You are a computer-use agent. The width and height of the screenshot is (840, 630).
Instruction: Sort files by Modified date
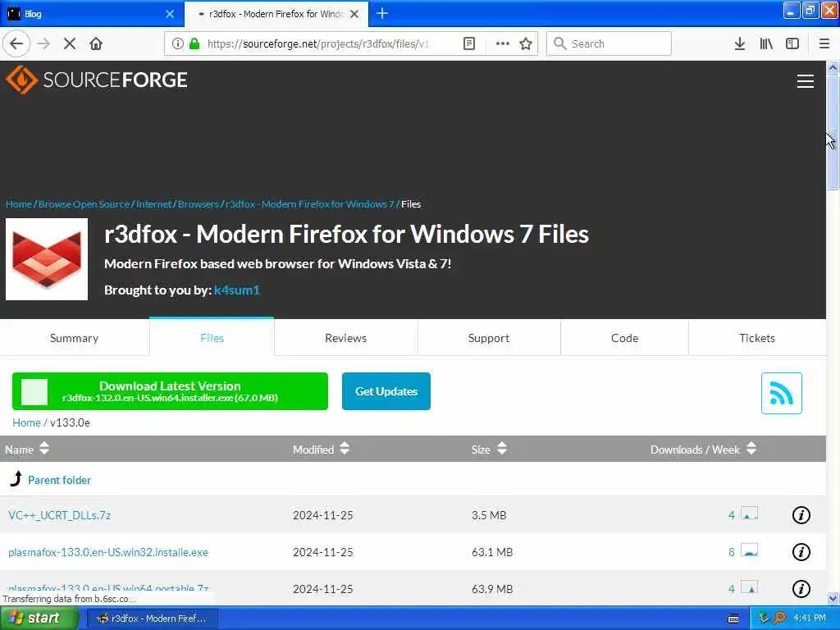coord(321,449)
